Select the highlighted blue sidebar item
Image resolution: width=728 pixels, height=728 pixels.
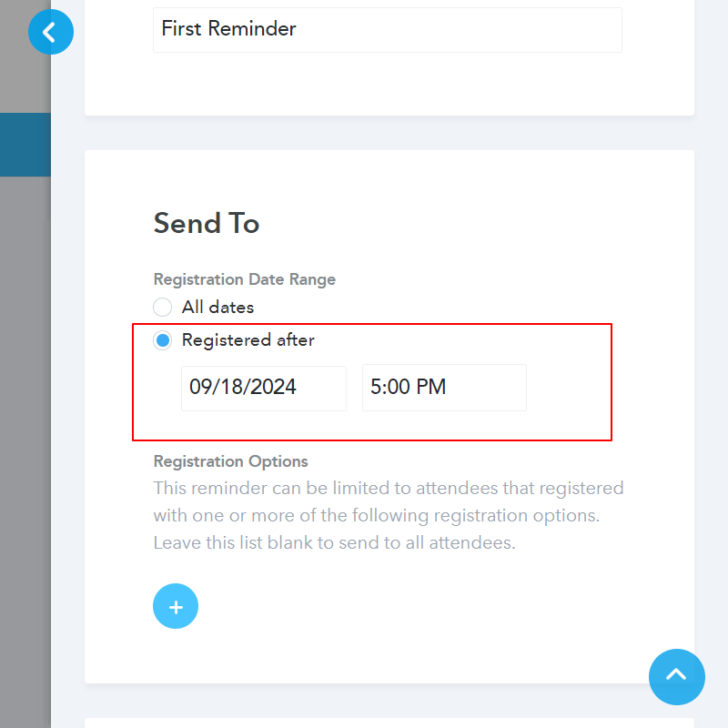pos(25,145)
